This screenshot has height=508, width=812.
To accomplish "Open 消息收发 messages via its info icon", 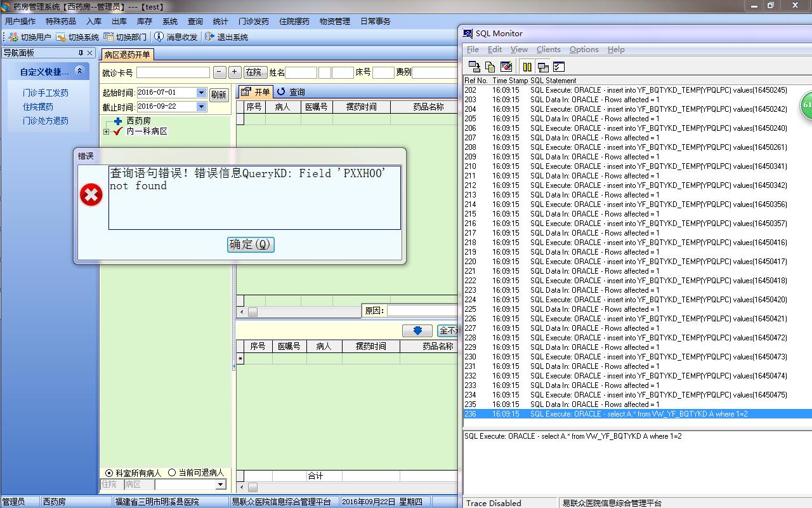I will click(159, 37).
